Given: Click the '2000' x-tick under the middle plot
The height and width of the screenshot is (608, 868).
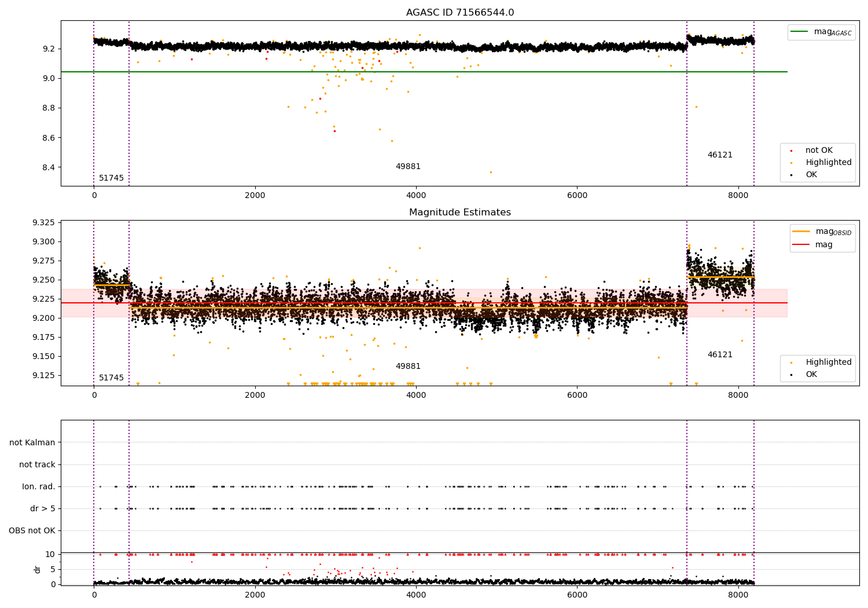Looking at the screenshot, I should [255, 395].
